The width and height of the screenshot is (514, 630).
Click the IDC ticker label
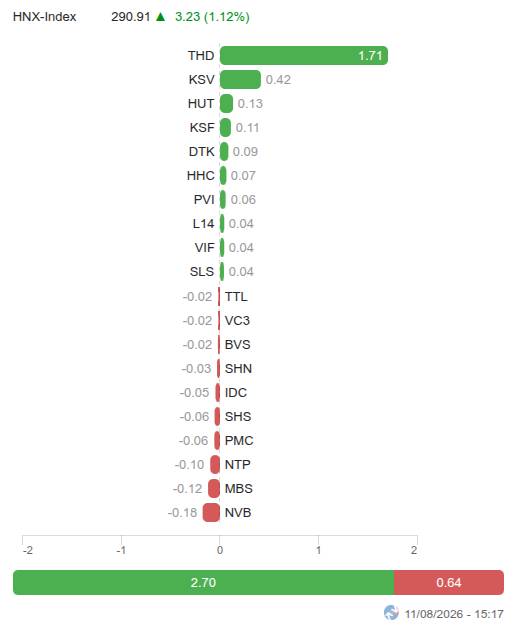click(236, 393)
